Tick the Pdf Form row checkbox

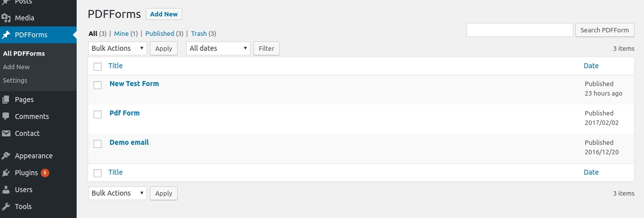(x=98, y=114)
